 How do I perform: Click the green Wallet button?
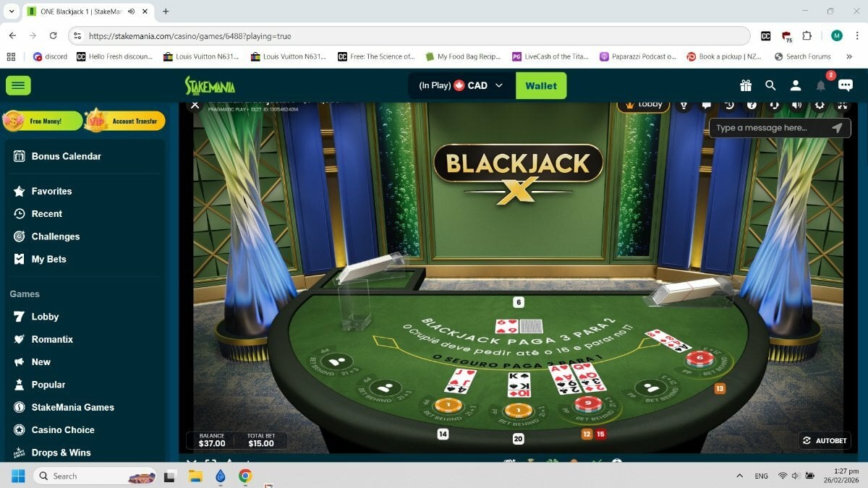click(x=540, y=85)
